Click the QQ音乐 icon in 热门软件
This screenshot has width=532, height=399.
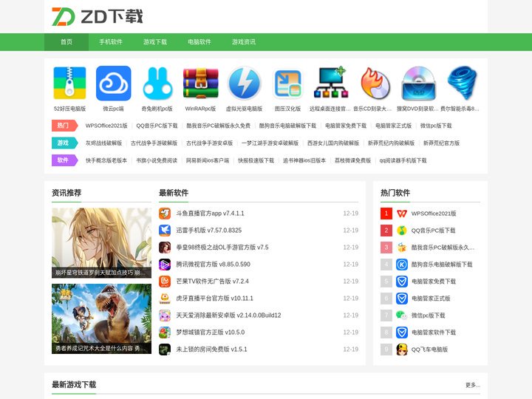[402, 231]
